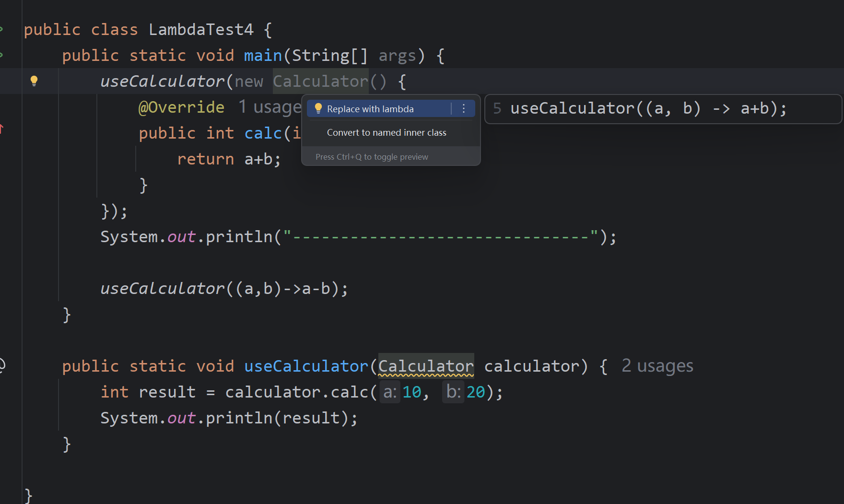Click the main method name
Screen dimensions: 844x504
point(263,56)
